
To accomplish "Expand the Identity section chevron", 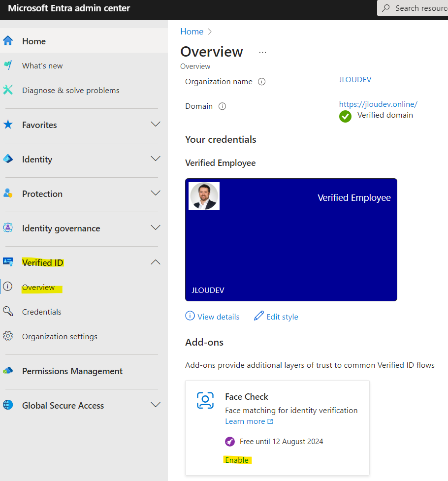I will pos(156,159).
